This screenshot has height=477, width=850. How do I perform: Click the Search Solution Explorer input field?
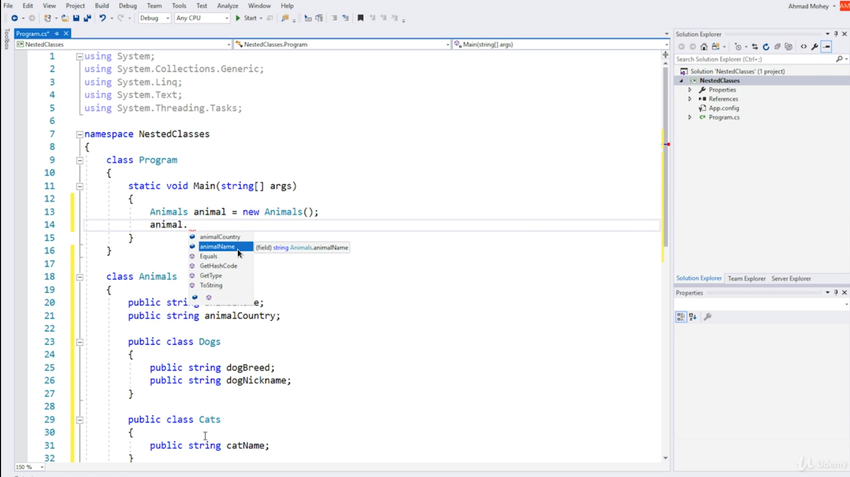[755, 59]
